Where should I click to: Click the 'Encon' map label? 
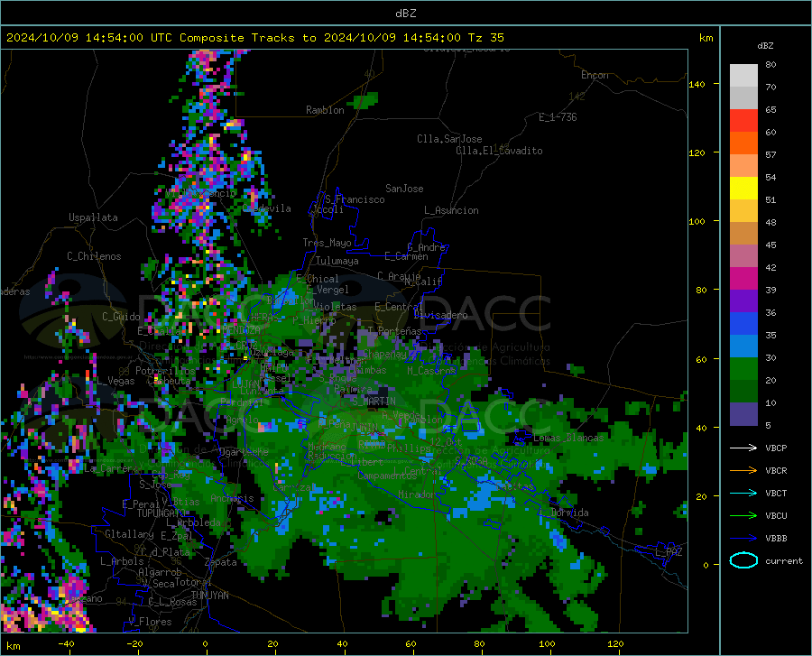click(595, 75)
